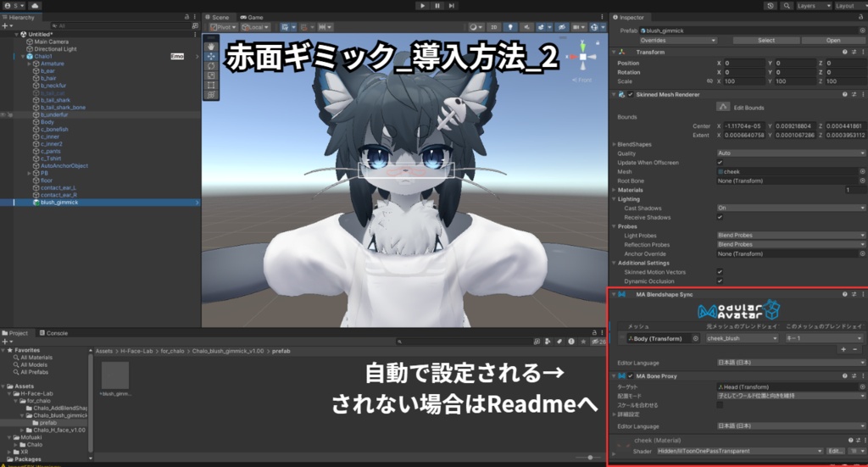Remove blendshape sync entry minus button

point(855,349)
